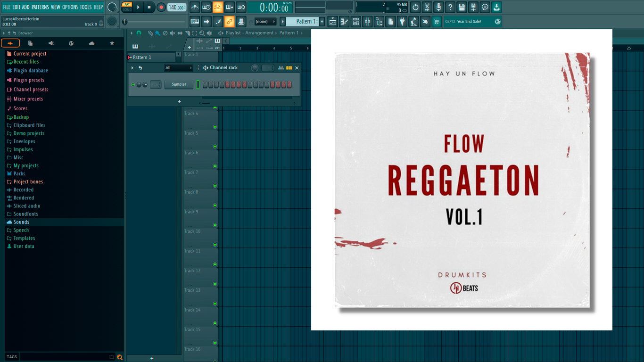
Task: Toggle Track 5 mute green light
Action: point(215,147)
